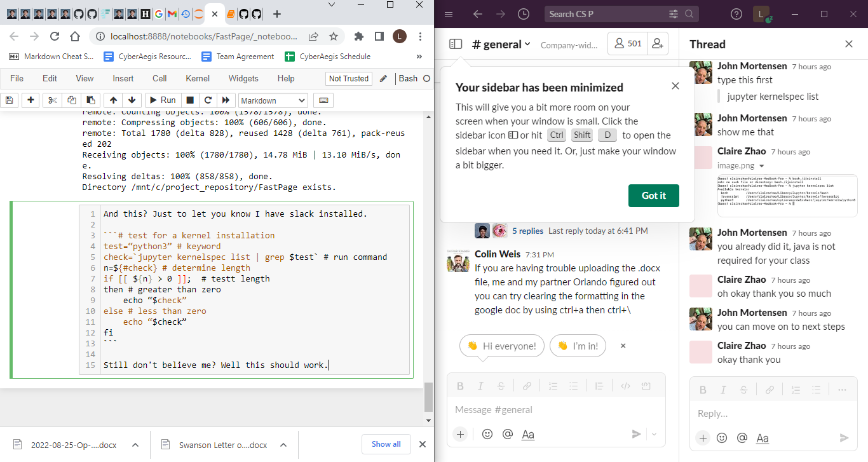The height and width of the screenshot is (462, 868).
Task: Close the Slack Thread panel
Action: click(848, 44)
